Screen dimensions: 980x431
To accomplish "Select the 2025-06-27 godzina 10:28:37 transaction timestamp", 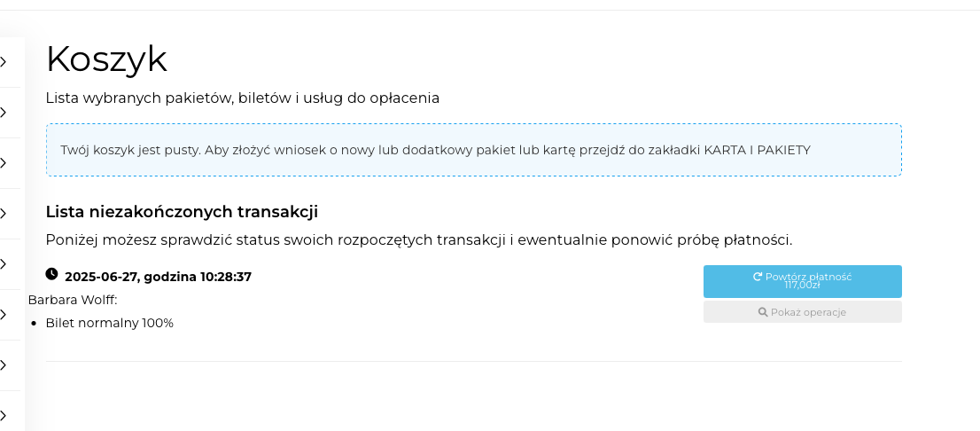I will pyautogui.click(x=158, y=277).
